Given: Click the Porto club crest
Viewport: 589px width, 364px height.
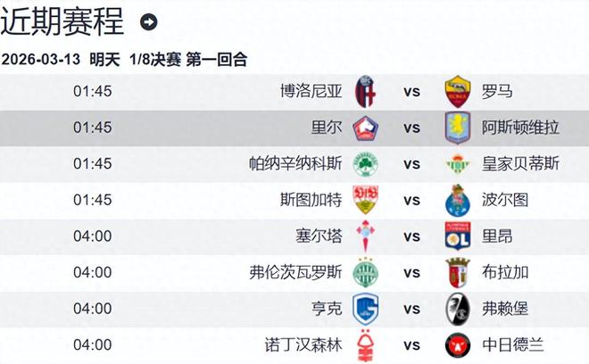Looking at the screenshot, I should [x=457, y=201].
